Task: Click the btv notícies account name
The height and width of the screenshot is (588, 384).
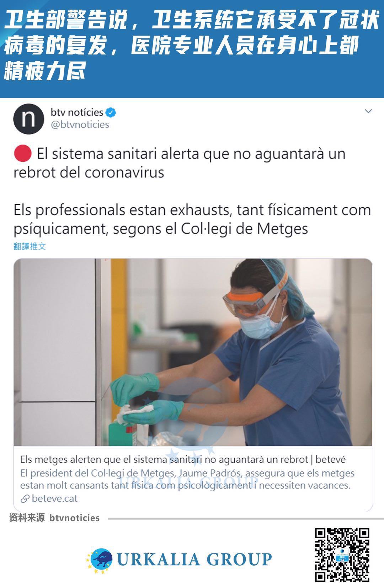Action: (77, 112)
